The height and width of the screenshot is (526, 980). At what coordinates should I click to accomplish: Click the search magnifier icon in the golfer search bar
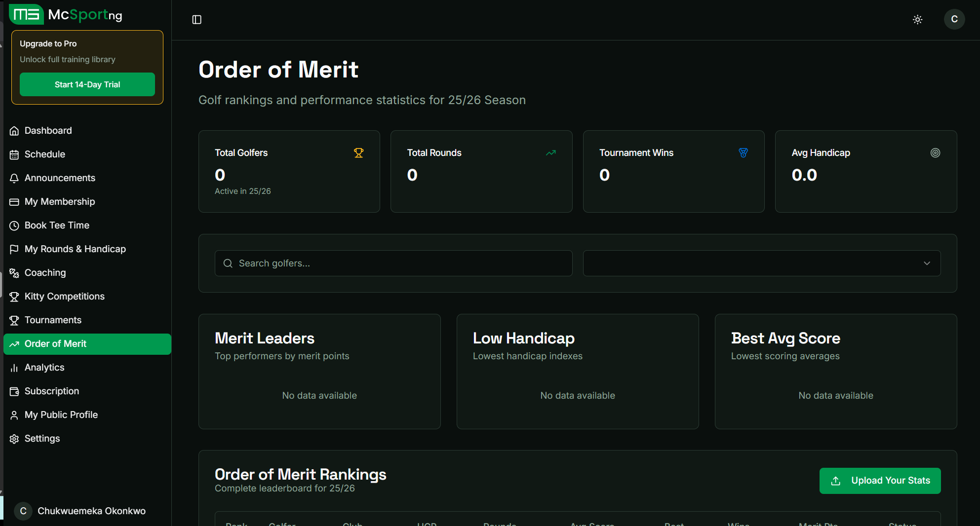[228, 263]
